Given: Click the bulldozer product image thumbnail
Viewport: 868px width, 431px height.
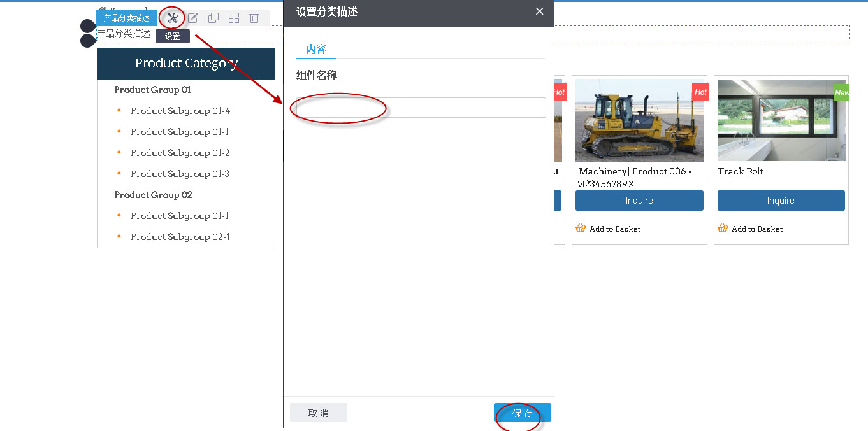Looking at the screenshot, I should 639,120.
